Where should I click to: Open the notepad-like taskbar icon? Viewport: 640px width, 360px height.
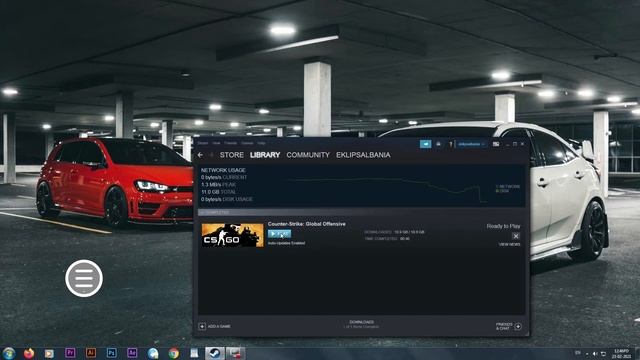click(x=194, y=353)
